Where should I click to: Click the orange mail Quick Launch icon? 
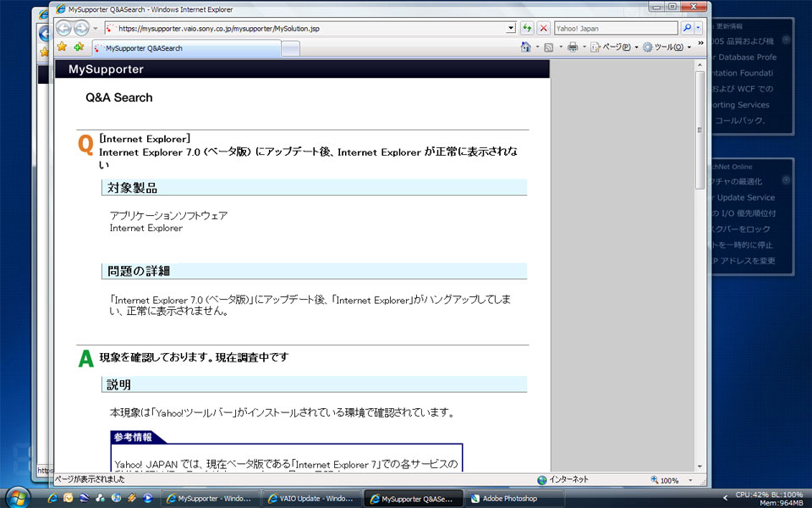[x=68, y=499]
